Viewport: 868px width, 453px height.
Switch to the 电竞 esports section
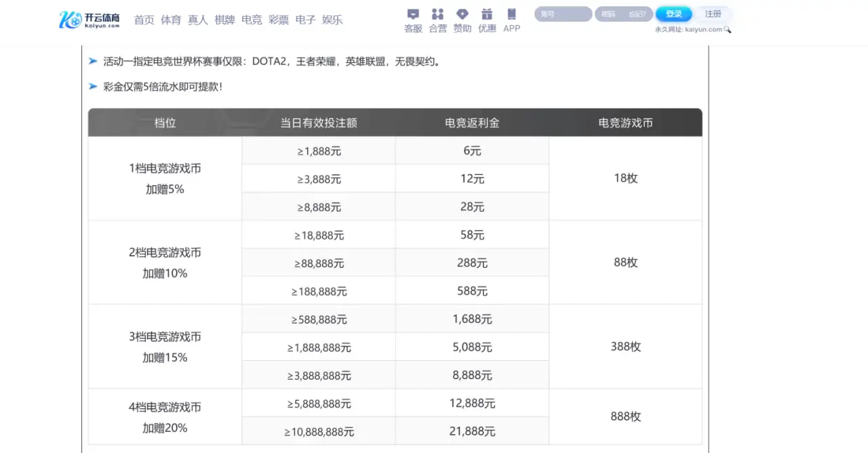[x=252, y=20]
